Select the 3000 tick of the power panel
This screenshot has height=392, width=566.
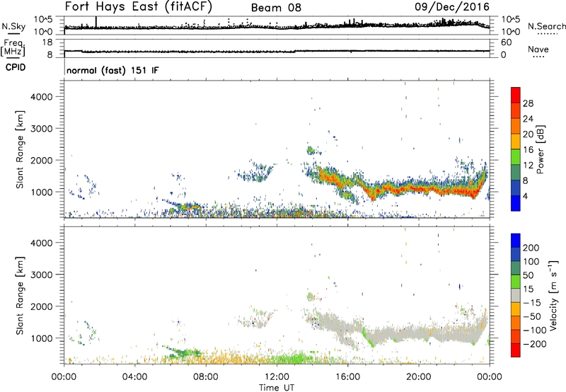(42, 129)
